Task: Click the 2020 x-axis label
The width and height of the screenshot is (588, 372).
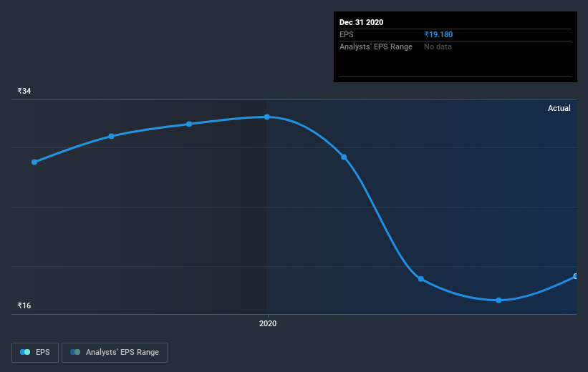Action: [x=268, y=323]
